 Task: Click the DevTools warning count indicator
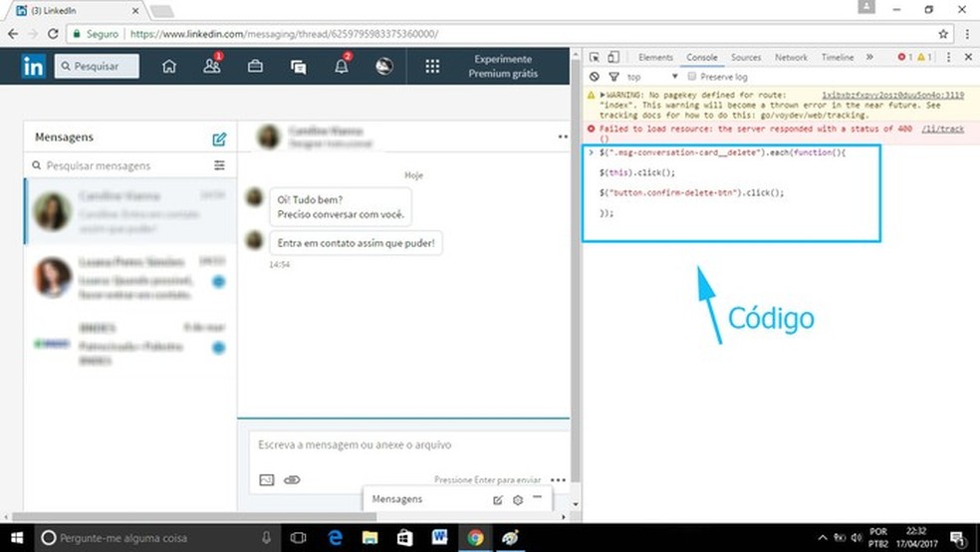coord(924,57)
